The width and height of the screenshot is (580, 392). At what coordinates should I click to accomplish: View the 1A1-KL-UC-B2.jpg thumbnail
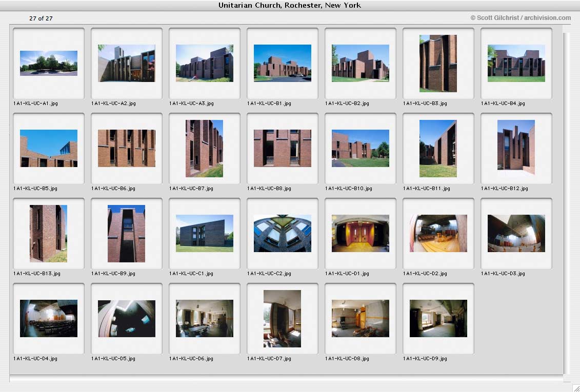(x=361, y=63)
